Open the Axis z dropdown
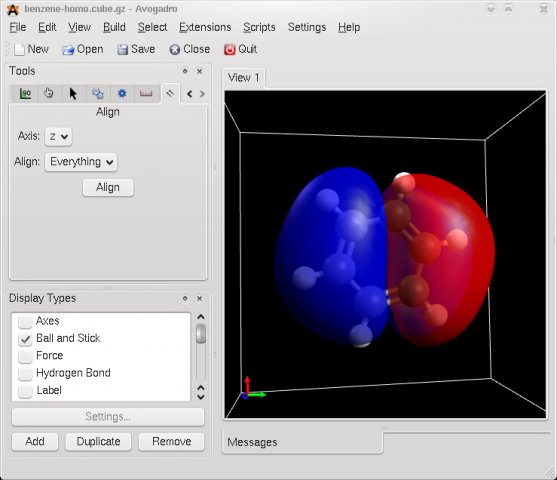This screenshot has height=480, width=557. [59, 137]
